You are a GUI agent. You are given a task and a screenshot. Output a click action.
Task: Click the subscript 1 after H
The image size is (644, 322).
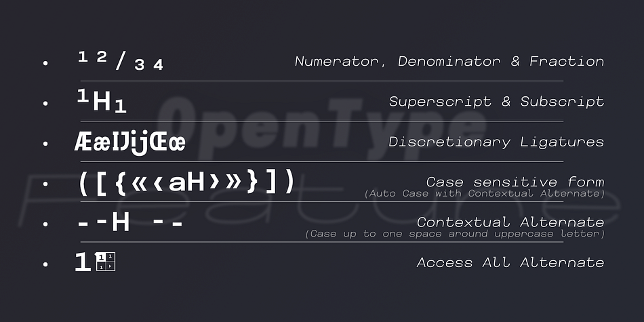(120, 107)
